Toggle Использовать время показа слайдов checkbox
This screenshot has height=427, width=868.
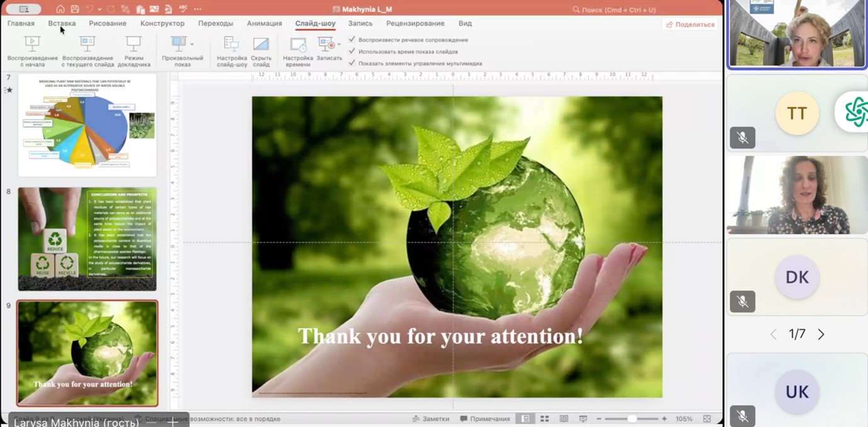[x=352, y=52]
